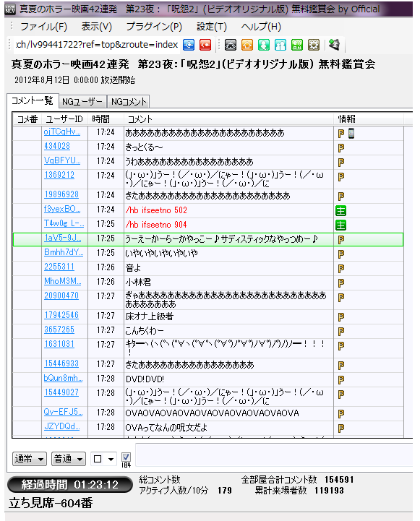Open user ID link 19896928
This screenshot has height=521, width=420.
61,194
